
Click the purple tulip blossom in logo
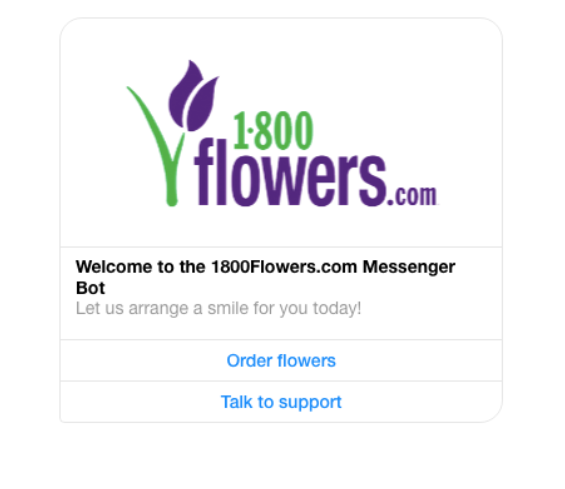coord(193,96)
